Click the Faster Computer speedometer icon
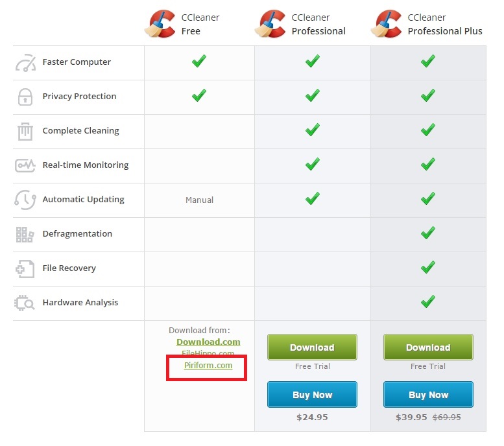 (25, 63)
